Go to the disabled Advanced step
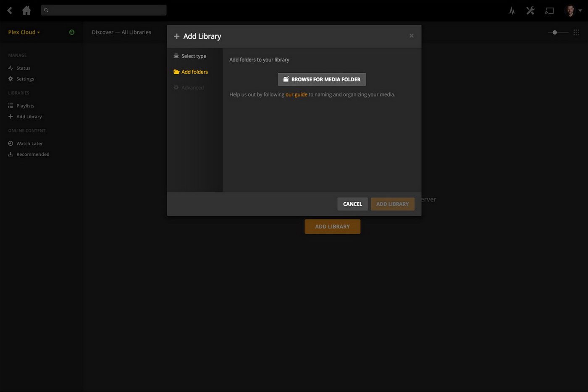The height and width of the screenshot is (392, 588). [189, 88]
